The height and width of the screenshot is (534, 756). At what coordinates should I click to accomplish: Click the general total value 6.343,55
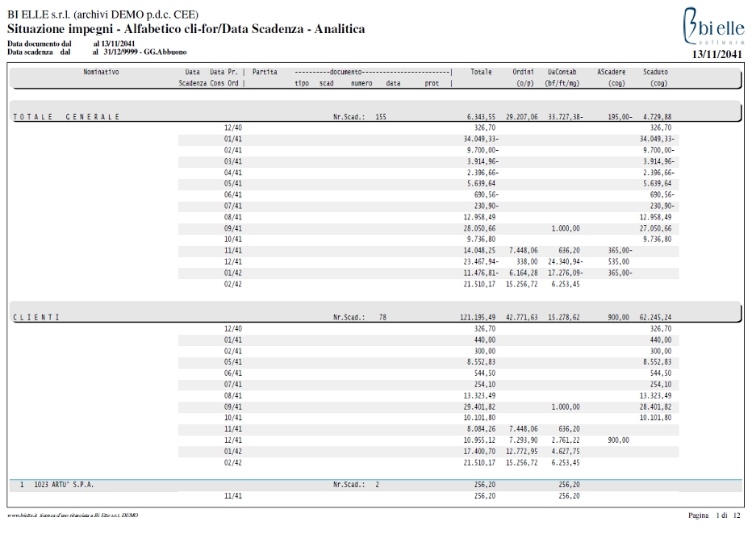point(481,117)
